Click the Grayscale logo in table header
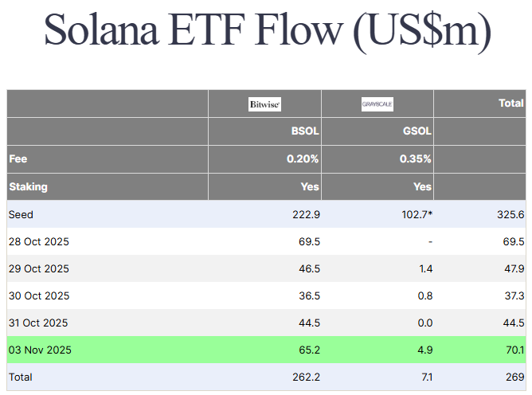 click(377, 104)
